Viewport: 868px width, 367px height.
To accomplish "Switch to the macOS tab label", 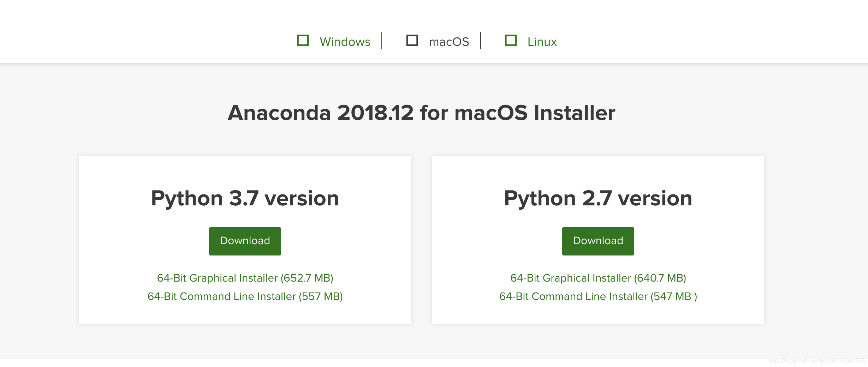I will point(449,42).
